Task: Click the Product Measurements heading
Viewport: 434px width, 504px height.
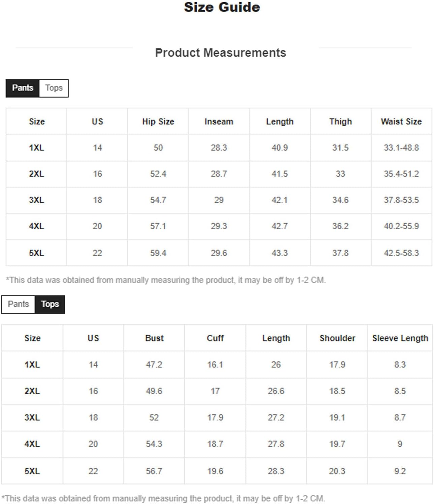Action: pos(221,53)
